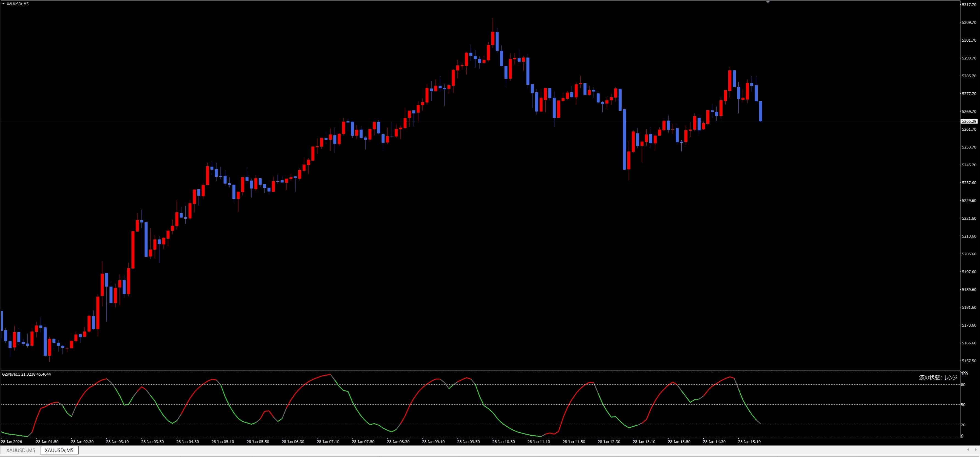
Task: Click the tab bar scroll-left arrow
Action: [x=968, y=450]
